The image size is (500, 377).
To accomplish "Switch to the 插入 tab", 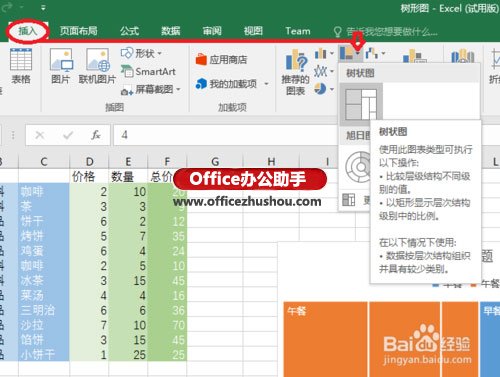I will (28, 31).
